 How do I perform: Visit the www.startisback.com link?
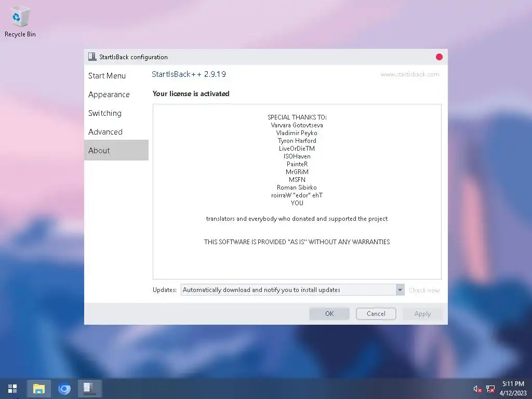click(409, 74)
